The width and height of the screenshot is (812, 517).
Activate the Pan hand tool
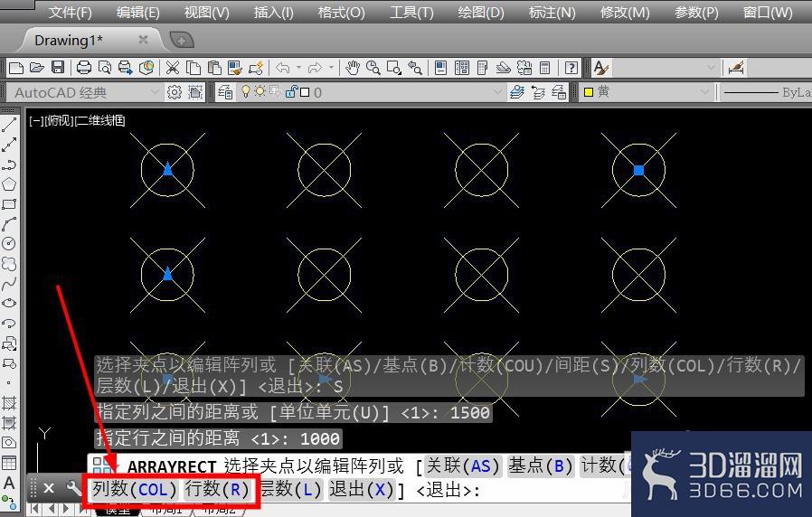(x=353, y=68)
